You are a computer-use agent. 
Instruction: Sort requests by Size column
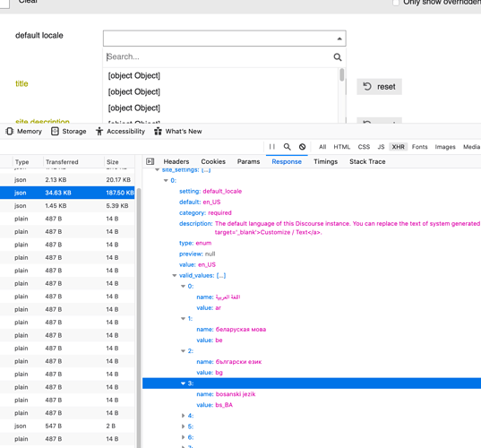tap(112, 161)
